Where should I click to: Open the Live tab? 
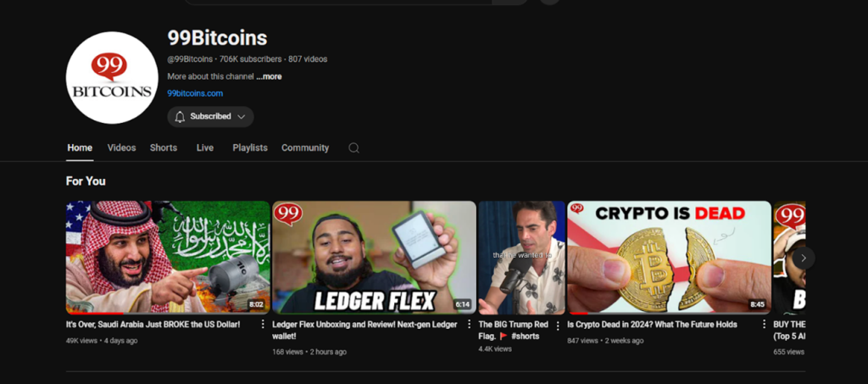coord(205,147)
